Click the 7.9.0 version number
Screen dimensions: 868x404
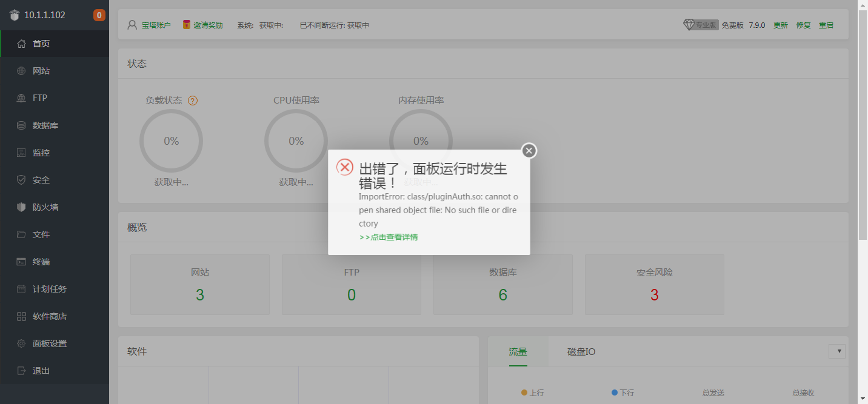[757, 25]
